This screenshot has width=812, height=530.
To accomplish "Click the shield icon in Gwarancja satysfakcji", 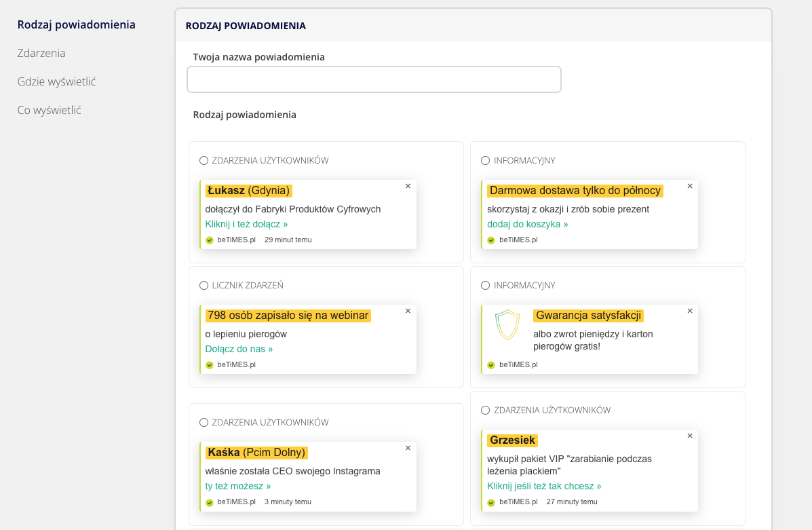I will pyautogui.click(x=507, y=324).
